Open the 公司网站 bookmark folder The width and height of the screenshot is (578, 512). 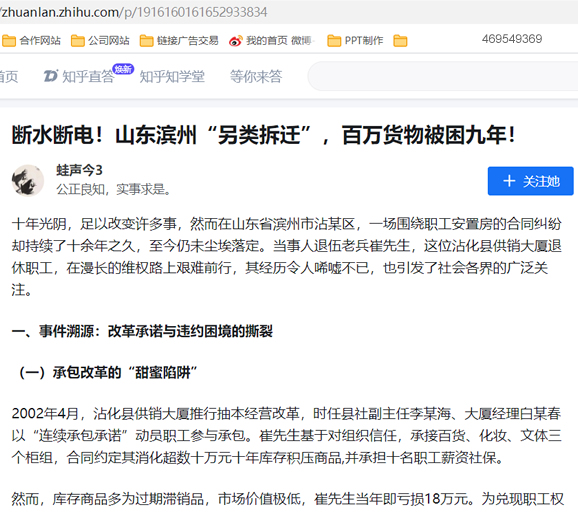coord(100,41)
